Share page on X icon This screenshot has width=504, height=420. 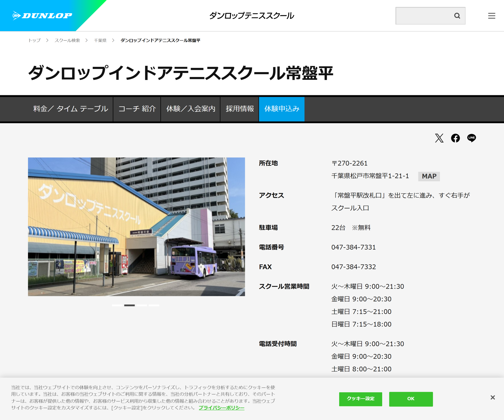coord(439,138)
